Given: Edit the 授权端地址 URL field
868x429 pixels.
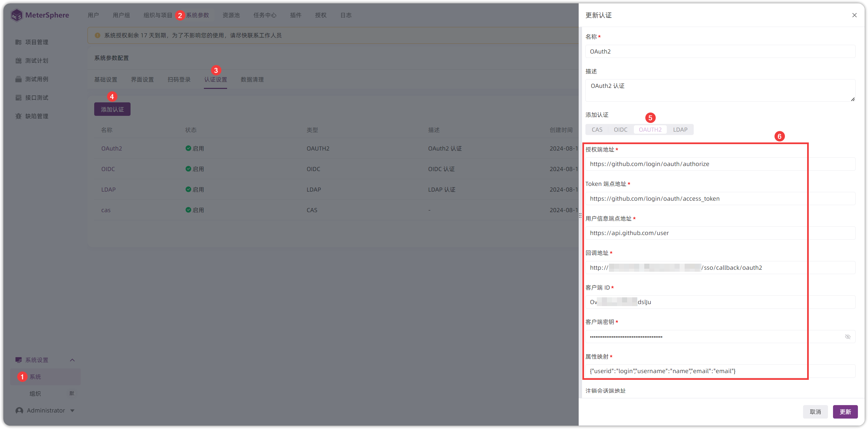Looking at the screenshot, I should point(720,164).
